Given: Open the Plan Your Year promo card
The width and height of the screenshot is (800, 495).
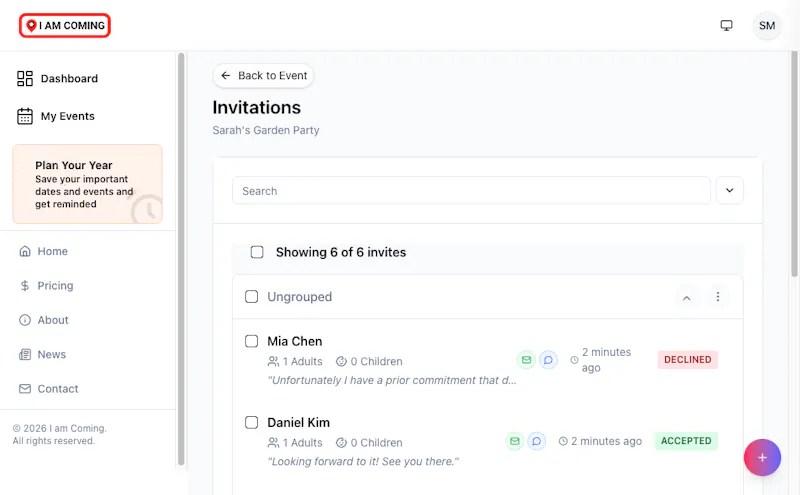Looking at the screenshot, I should 87,184.
